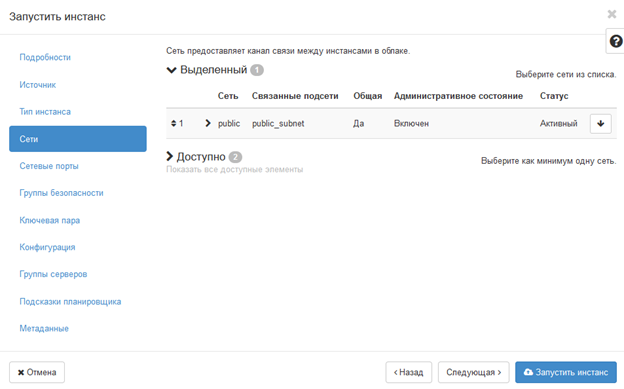This screenshot has width=624, height=389.
Task: Collapse the Выделенный section
Action: (172, 70)
